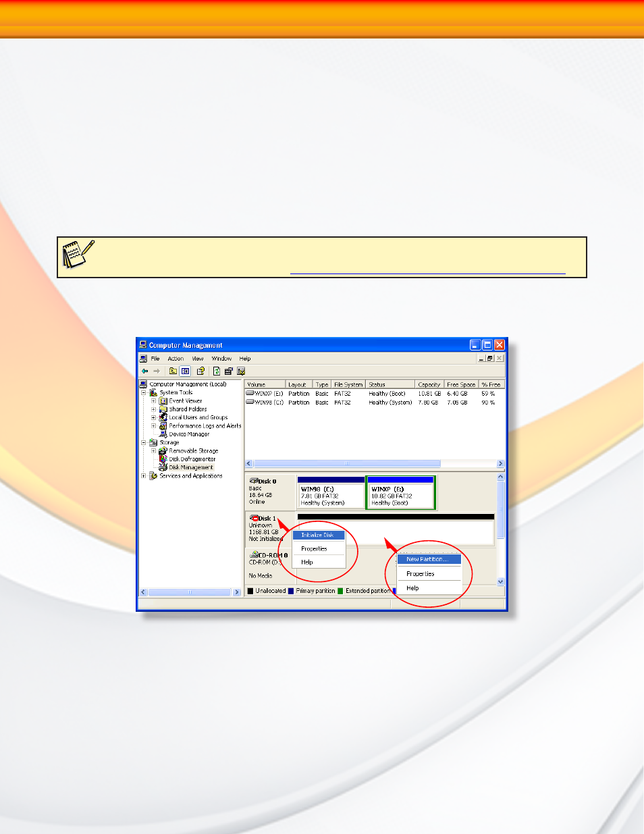Choose Initialize Disk from context menu
Viewport: 644px width, 834px height.
point(319,535)
